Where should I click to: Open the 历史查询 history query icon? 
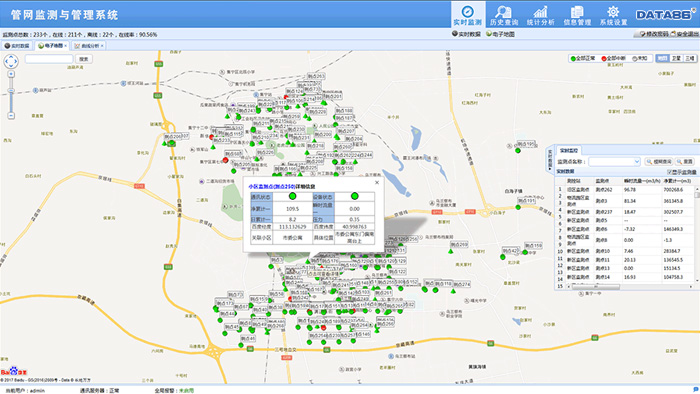504,15
